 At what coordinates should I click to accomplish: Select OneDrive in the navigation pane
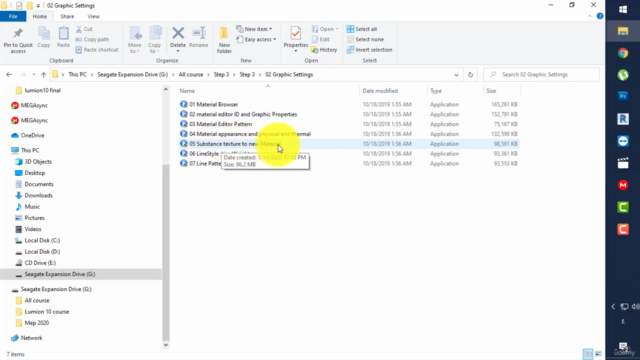pos(32,135)
